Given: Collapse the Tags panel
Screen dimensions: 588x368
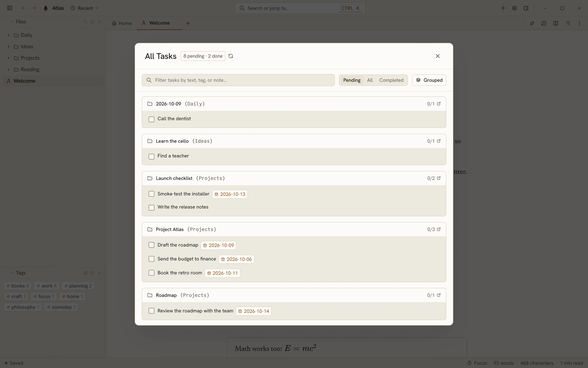Looking at the screenshot, I should click(12, 273).
